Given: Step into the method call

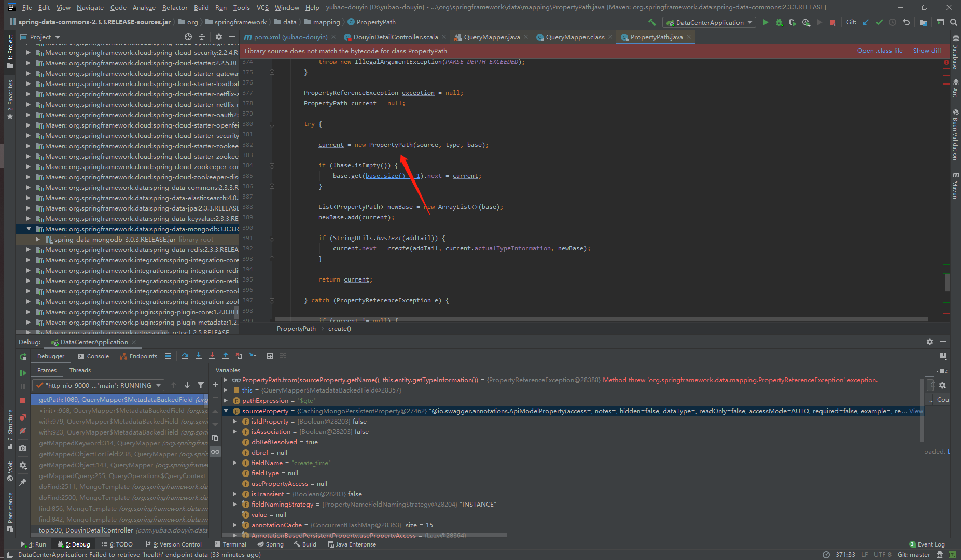Looking at the screenshot, I should [x=199, y=356].
